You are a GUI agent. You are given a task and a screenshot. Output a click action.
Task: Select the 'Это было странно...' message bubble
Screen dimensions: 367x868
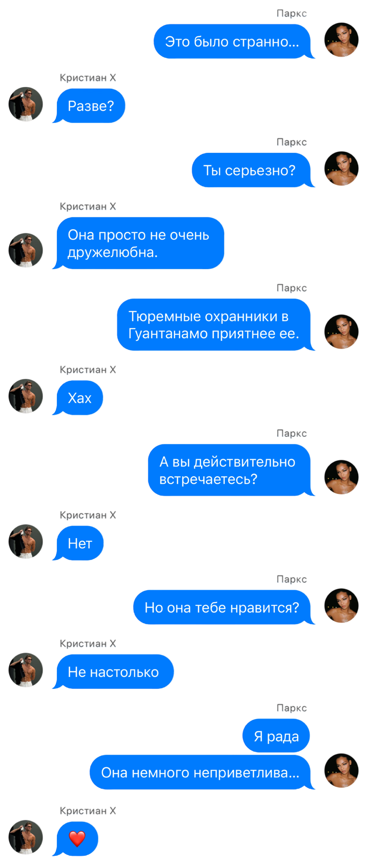click(233, 42)
